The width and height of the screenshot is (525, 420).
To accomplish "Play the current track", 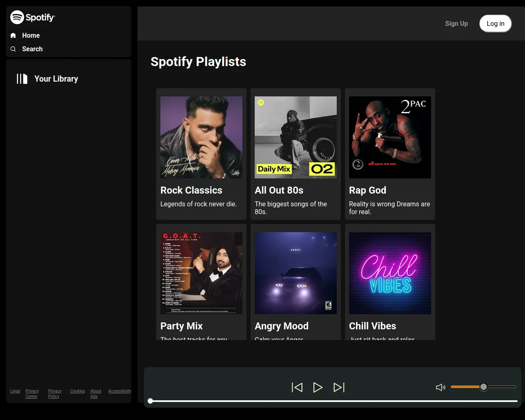I will click(x=318, y=387).
